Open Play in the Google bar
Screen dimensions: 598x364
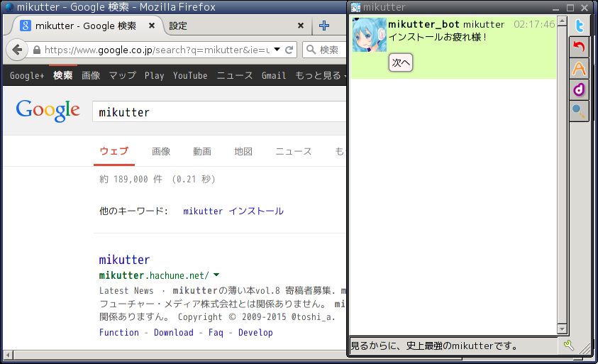154,75
